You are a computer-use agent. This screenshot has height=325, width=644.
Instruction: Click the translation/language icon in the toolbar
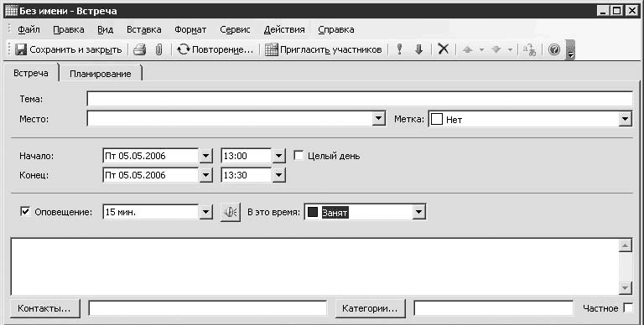(x=529, y=49)
